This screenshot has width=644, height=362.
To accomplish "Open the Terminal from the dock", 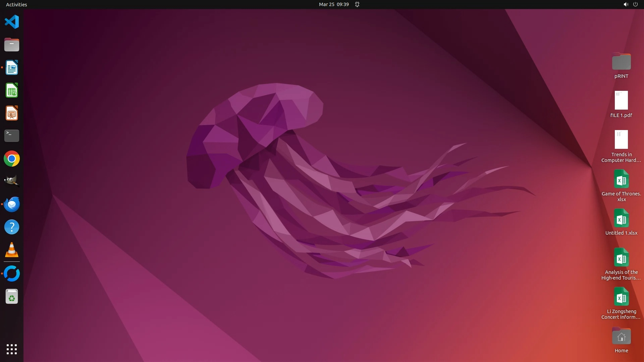I will click(12, 136).
